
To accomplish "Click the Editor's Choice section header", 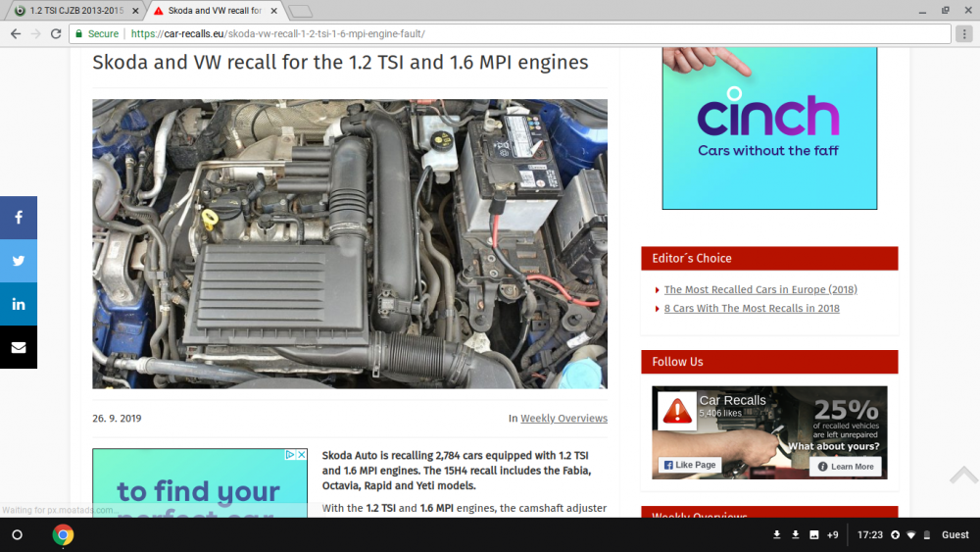I will coord(769,258).
